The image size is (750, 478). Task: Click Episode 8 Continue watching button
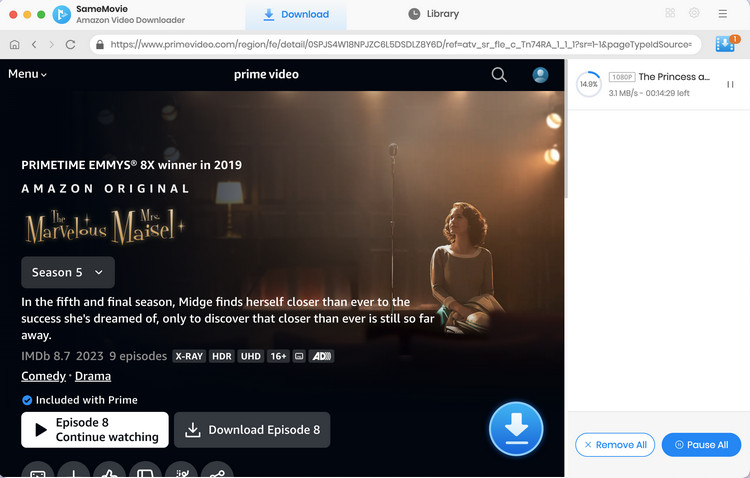tap(95, 430)
